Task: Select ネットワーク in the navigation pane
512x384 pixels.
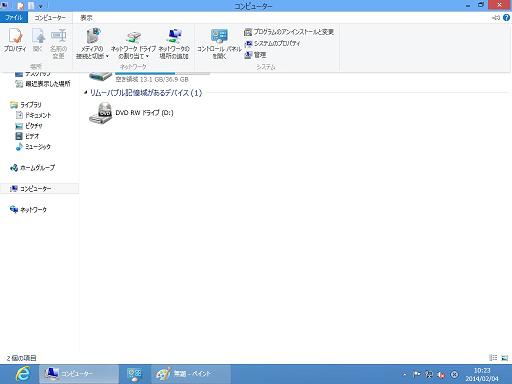Action: (28, 210)
